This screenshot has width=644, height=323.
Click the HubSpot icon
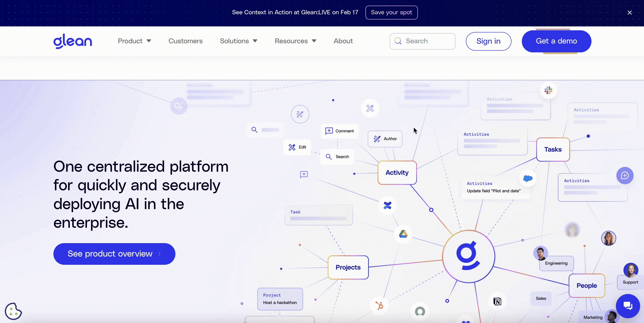pos(379,305)
